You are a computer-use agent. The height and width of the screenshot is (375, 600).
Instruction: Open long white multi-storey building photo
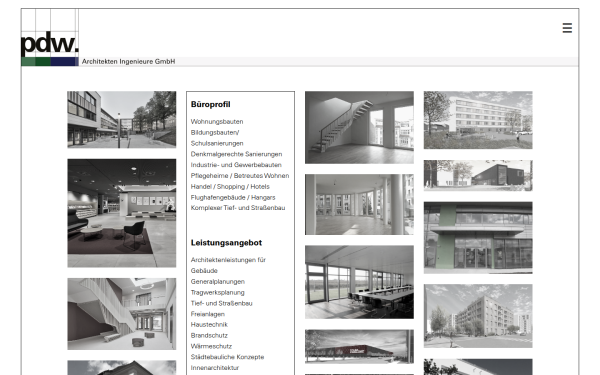[478, 120]
